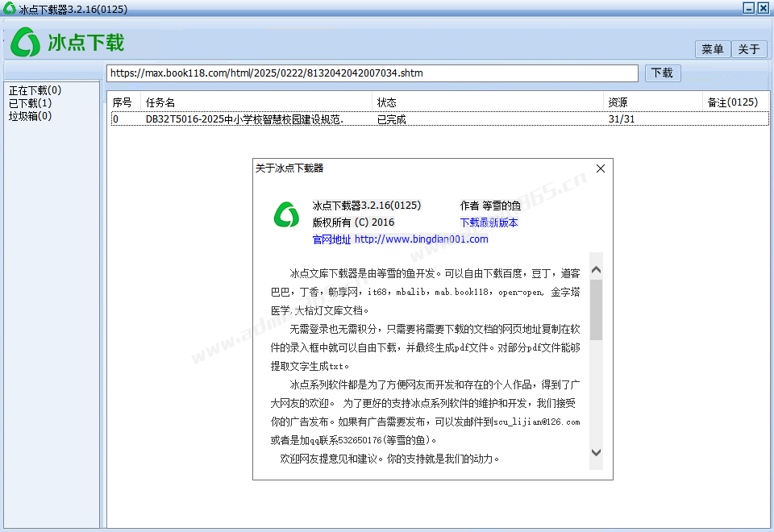Click the 冰点下载 header title text
This screenshot has height=532, width=774.
click(86, 43)
